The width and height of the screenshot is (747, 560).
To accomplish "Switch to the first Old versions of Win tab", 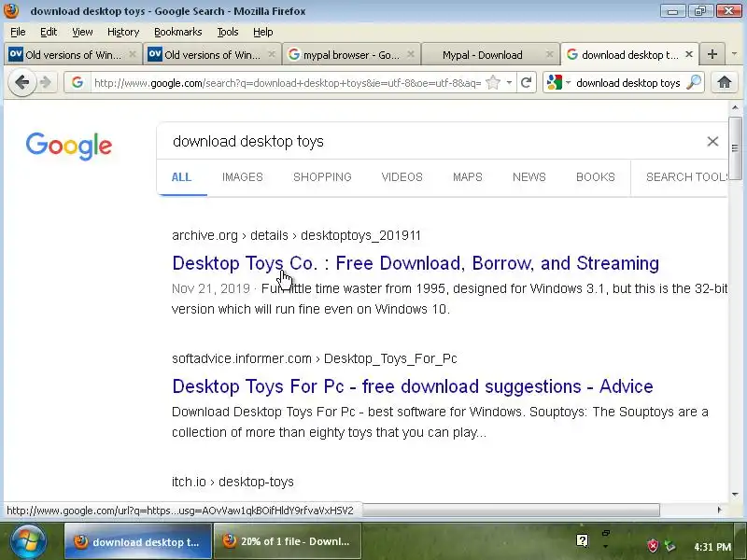I will [73, 55].
